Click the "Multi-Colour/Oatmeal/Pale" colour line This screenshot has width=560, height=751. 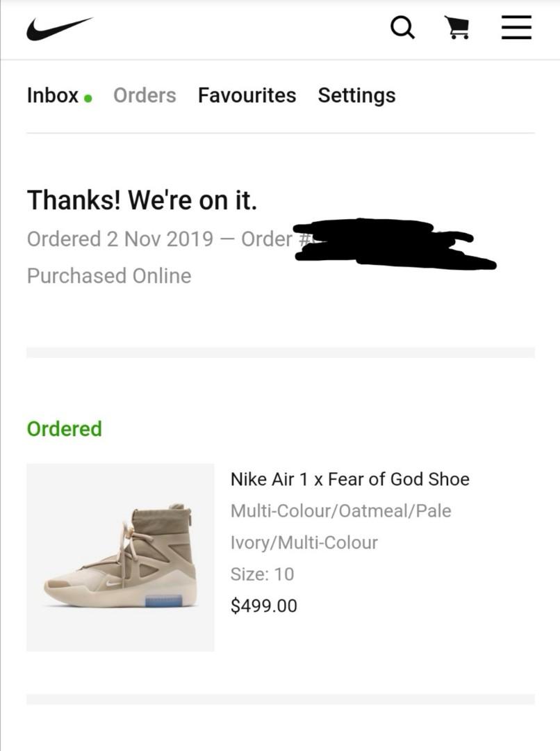click(340, 510)
